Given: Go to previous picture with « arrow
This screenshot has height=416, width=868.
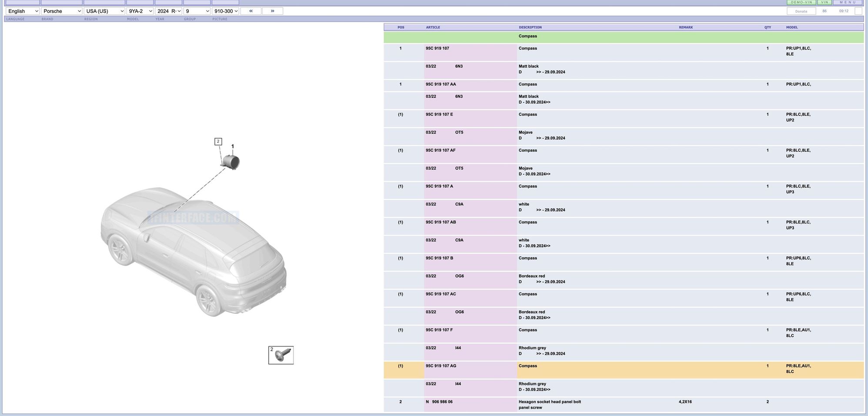Looking at the screenshot, I should point(250,11).
